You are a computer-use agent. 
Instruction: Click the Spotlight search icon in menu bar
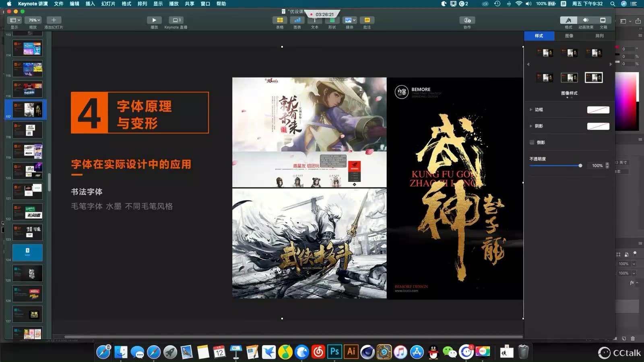[x=613, y=4]
